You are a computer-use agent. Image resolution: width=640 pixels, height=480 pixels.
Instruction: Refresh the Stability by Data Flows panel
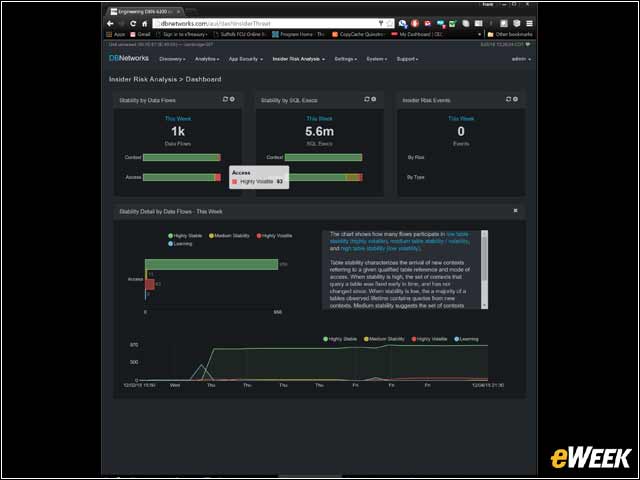click(x=225, y=99)
